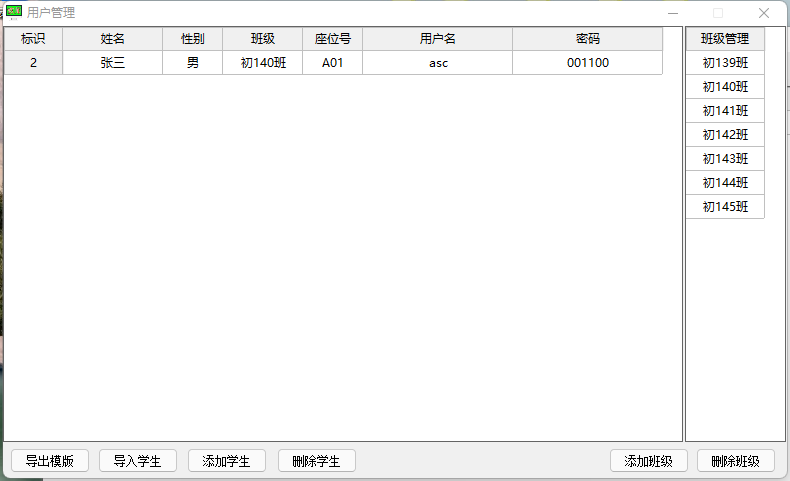Select the asc username cell
Viewport: 790px width, 481px height.
(437, 62)
